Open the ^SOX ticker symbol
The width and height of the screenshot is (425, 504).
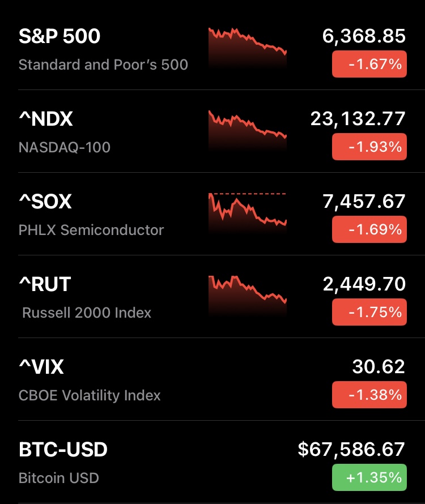(x=45, y=202)
